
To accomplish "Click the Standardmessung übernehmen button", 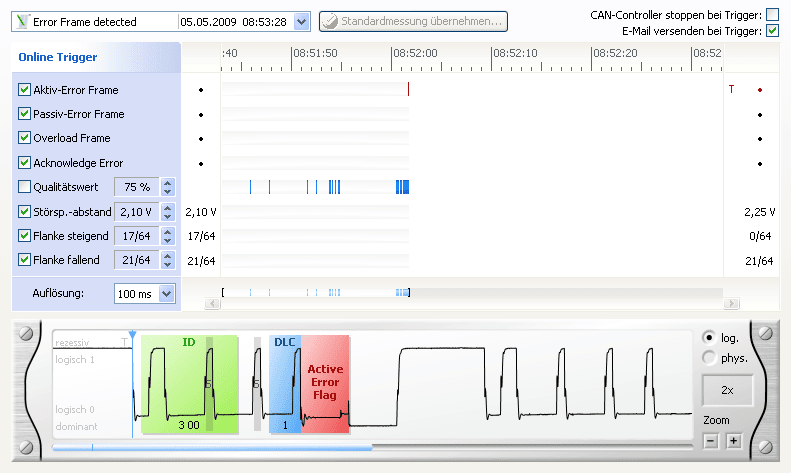I will (x=414, y=21).
